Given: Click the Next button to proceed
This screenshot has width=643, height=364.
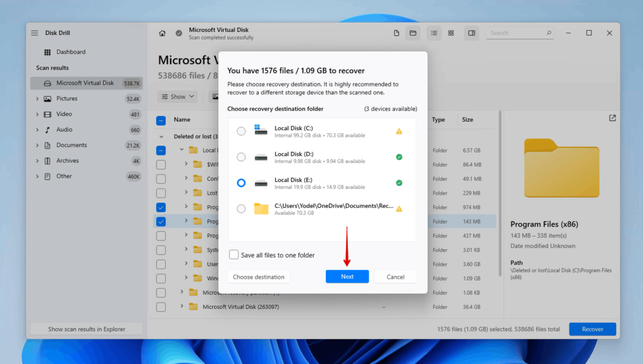Looking at the screenshot, I should click(x=347, y=276).
